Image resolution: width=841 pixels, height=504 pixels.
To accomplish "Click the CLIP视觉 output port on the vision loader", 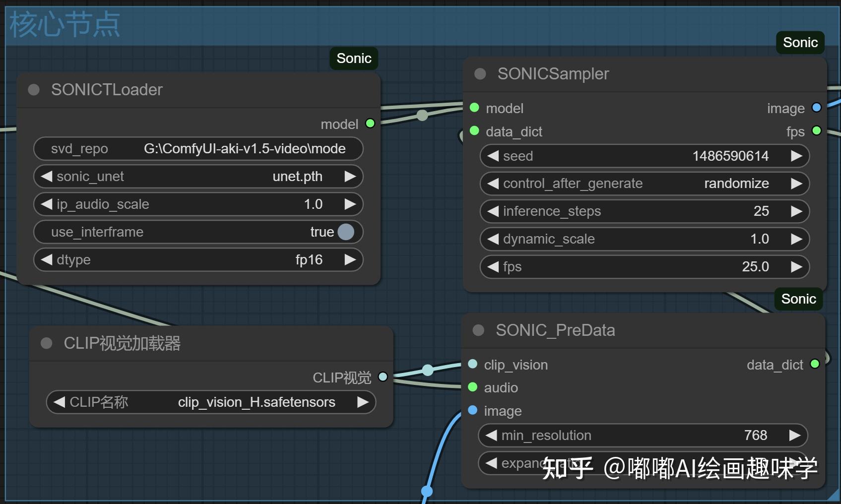I will pos(383,377).
